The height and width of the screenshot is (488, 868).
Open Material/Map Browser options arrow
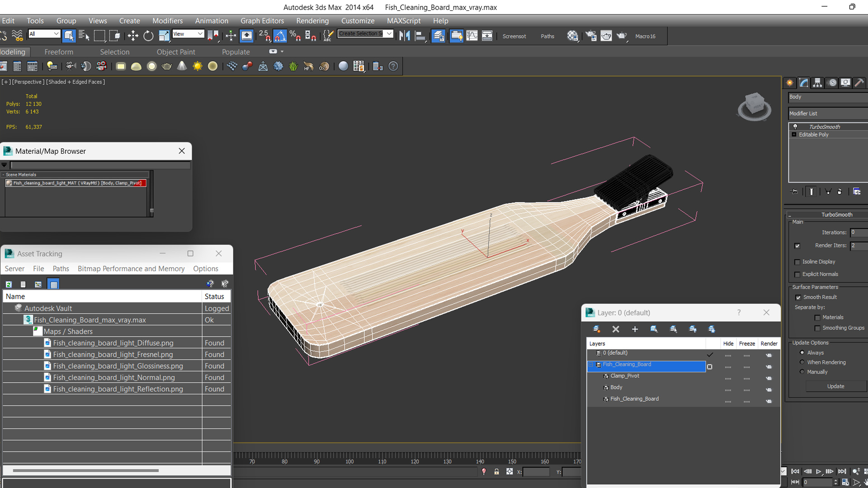pos(4,165)
